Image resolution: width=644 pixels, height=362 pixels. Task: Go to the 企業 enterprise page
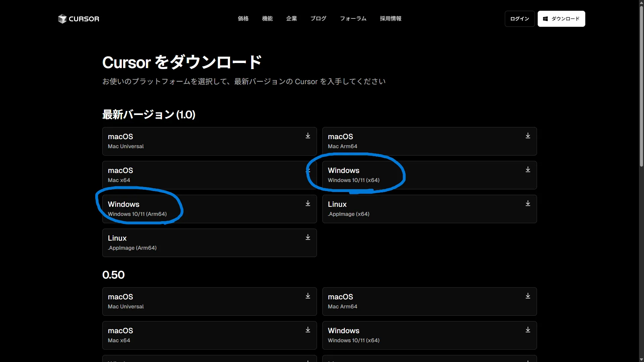(x=291, y=19)
